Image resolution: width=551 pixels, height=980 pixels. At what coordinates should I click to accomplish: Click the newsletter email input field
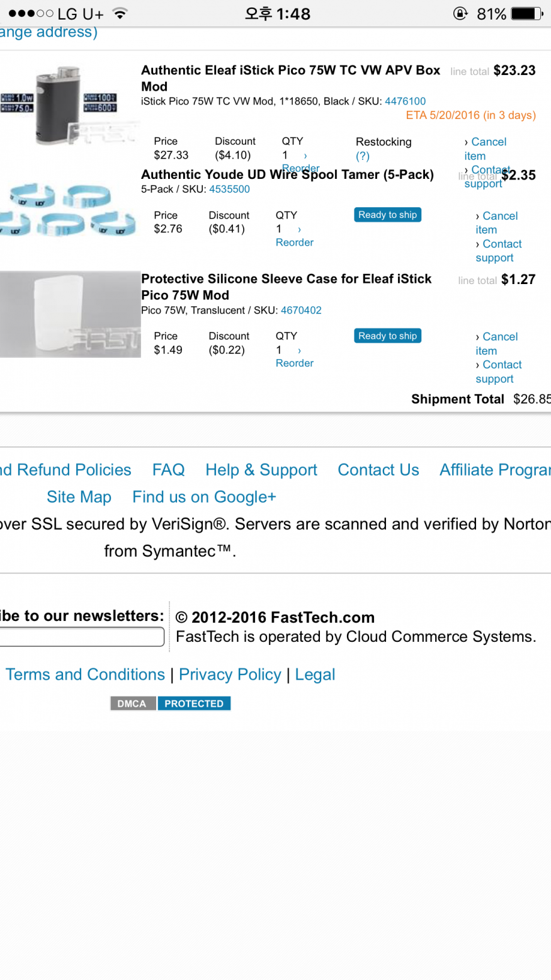[82, 637]
